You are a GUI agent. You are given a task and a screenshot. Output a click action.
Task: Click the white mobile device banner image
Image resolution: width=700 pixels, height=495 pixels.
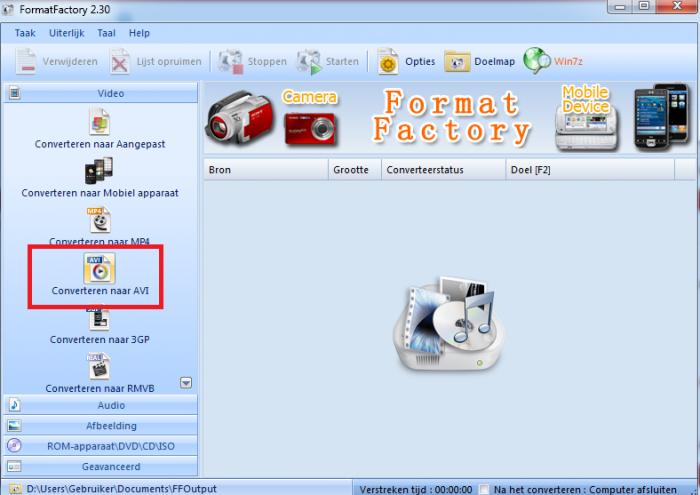click(x=587, y=129)
